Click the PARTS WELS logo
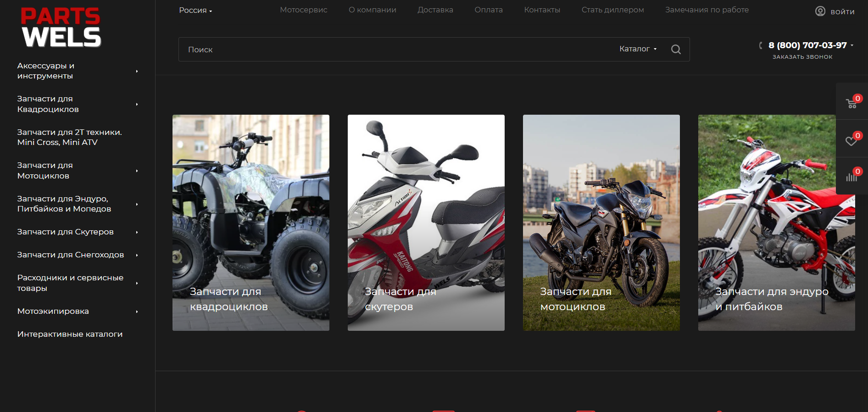Screen dimensions: 868x412 pos(61,28)
